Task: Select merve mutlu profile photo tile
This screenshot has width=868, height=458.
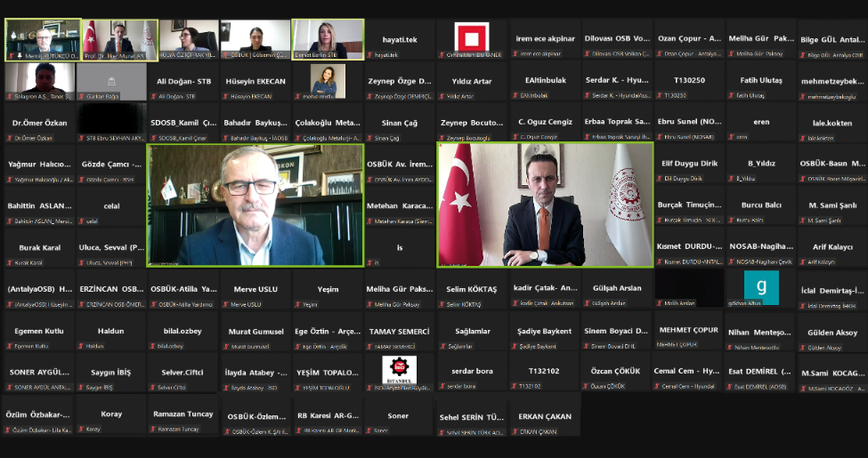Action: (x=328, y=81)
